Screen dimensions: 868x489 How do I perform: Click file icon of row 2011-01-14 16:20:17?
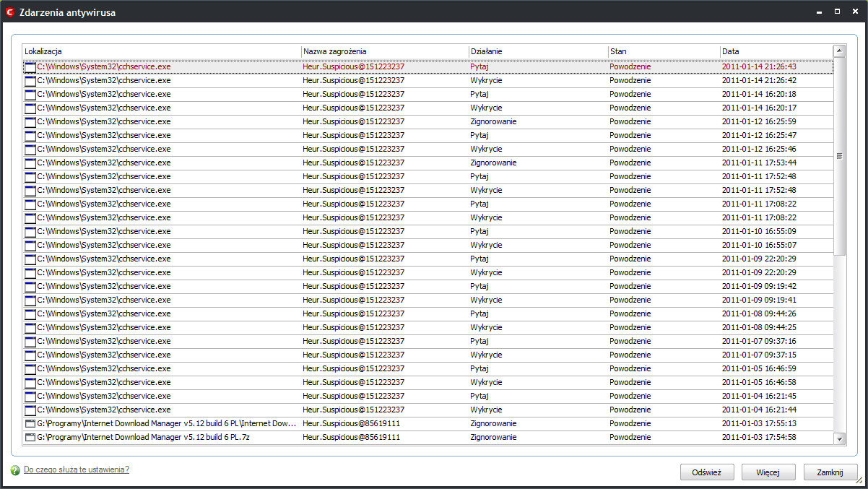[x=30, y=108]
